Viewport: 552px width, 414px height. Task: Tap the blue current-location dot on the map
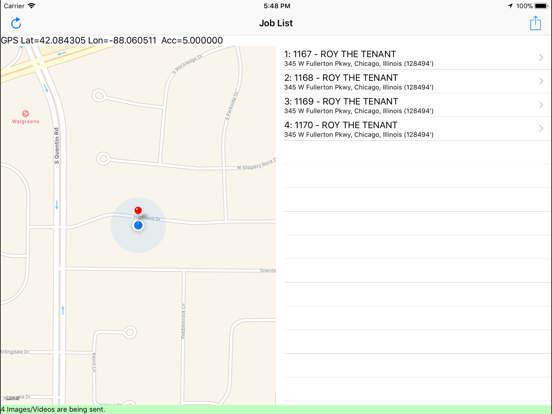pyautogui.click(x=138, y=225)
